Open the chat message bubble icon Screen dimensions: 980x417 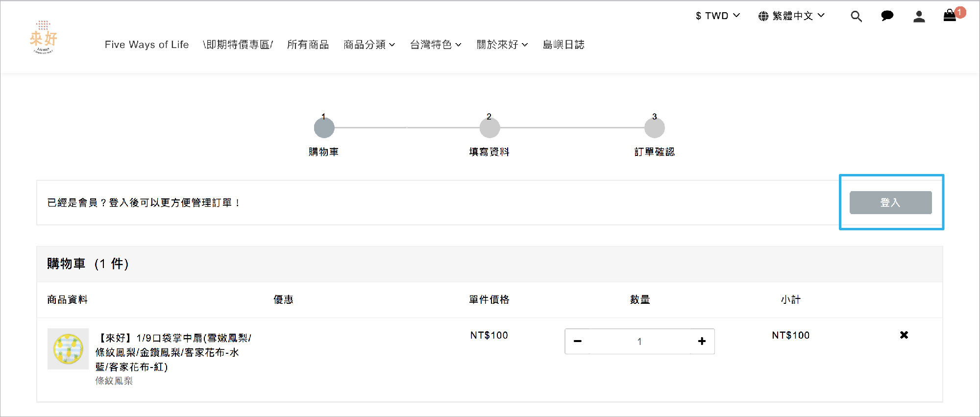tap(887, 16)
